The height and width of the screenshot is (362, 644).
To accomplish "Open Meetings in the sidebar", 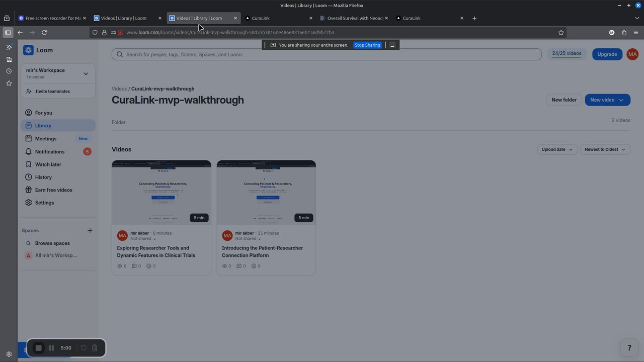I will [x=58, y=139].
